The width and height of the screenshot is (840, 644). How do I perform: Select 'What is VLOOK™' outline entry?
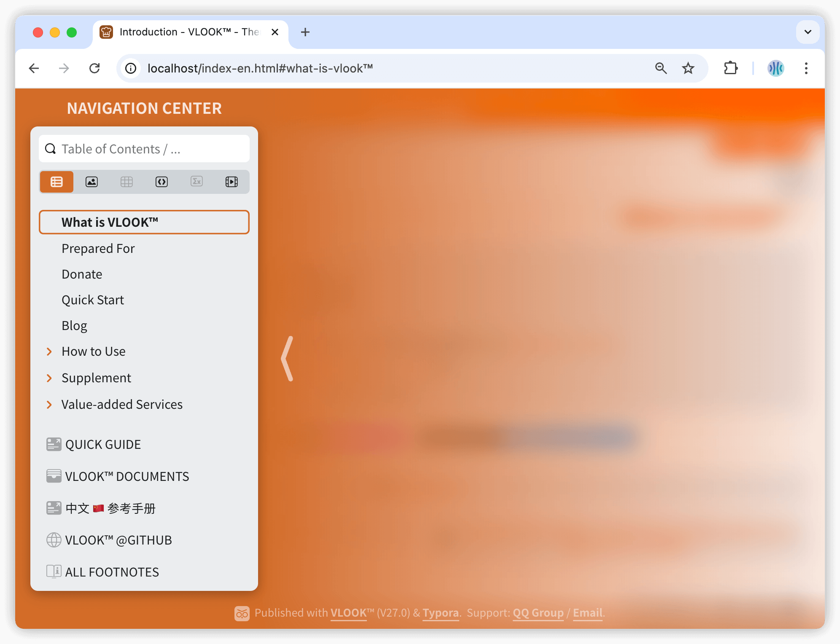[144, 222]
